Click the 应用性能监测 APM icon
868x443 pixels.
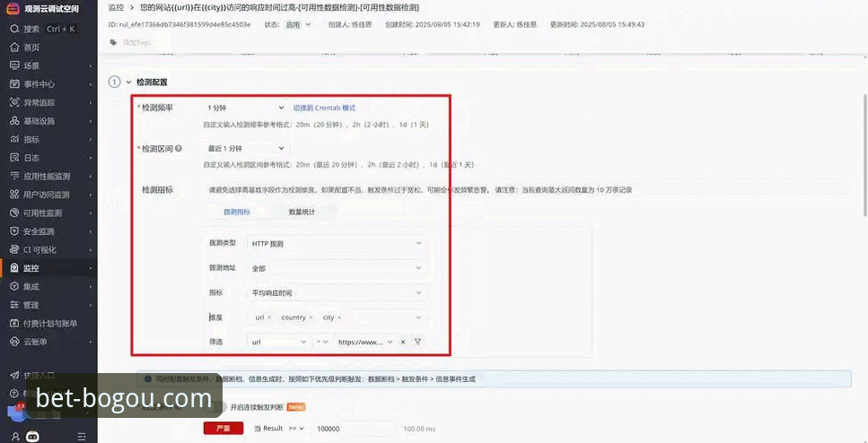[x=15, y=177]
